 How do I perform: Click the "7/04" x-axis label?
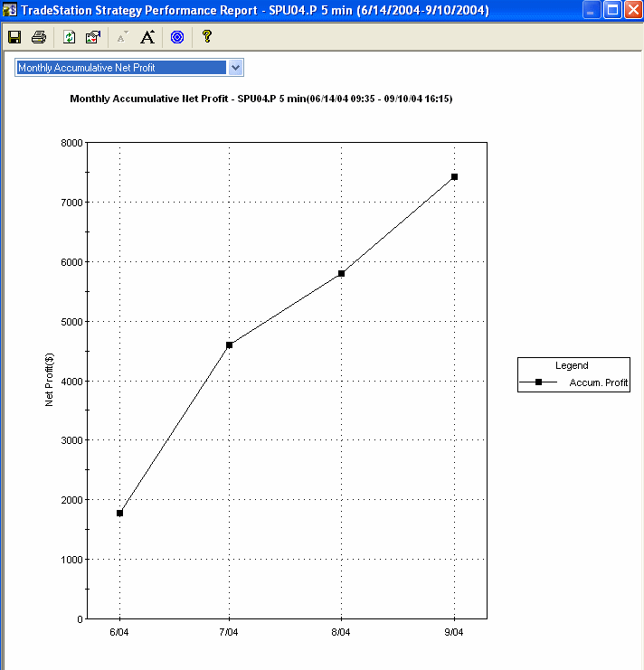pos(229,632)
